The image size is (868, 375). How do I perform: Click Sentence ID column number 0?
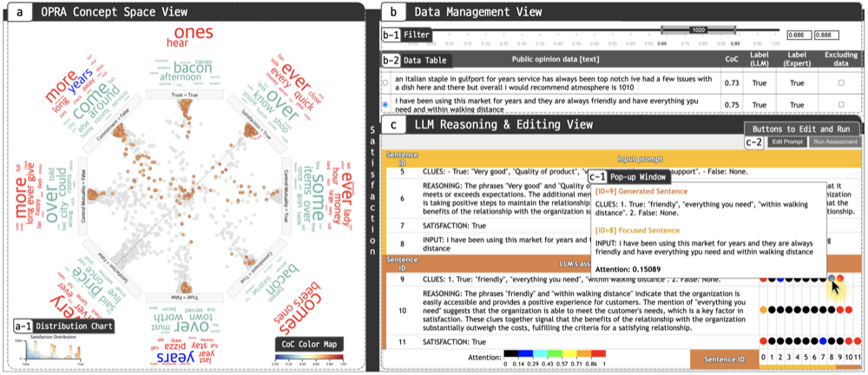pyautogui.click(x=764, y=359)
